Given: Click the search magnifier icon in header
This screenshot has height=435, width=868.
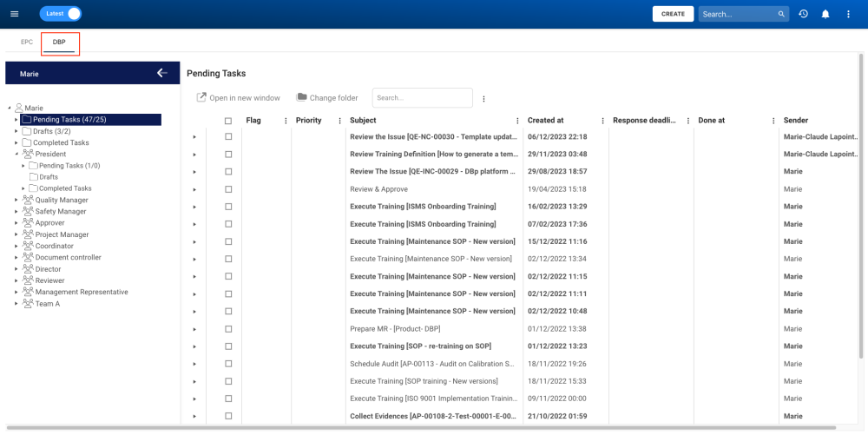Looking at the screenshot, I should [x=781, y=14].
